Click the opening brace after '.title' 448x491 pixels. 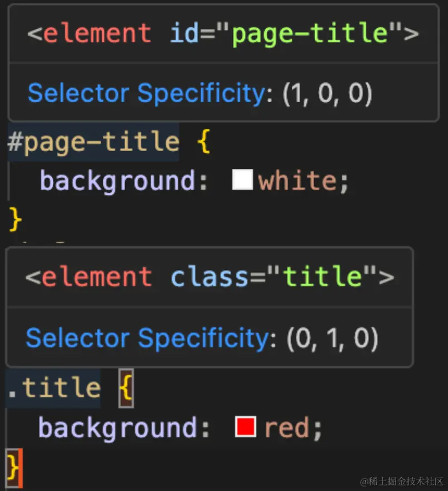pos(126,388)
